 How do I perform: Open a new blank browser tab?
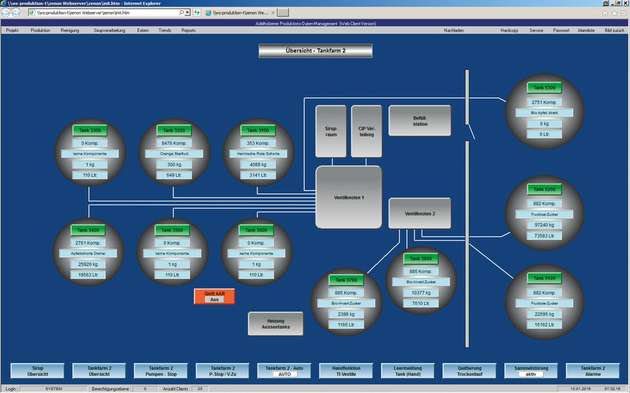pos(283,12)
